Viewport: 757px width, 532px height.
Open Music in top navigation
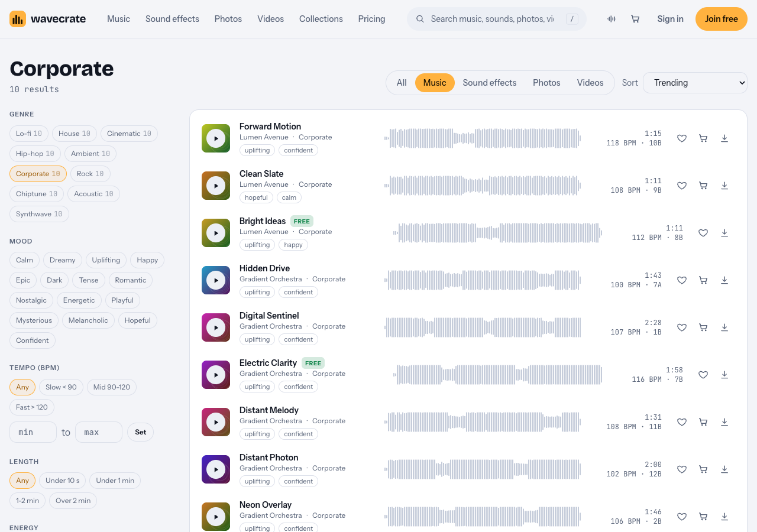pos(118,19)
